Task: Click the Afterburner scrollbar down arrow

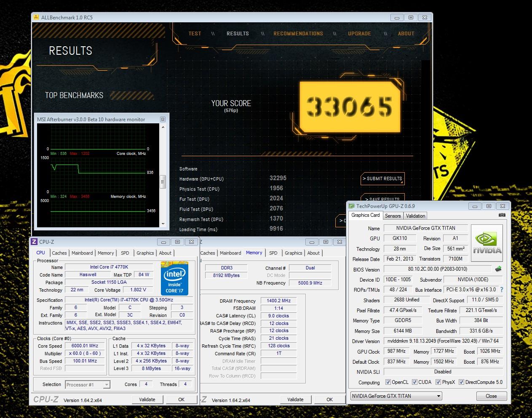Action: tap(163, 224)
